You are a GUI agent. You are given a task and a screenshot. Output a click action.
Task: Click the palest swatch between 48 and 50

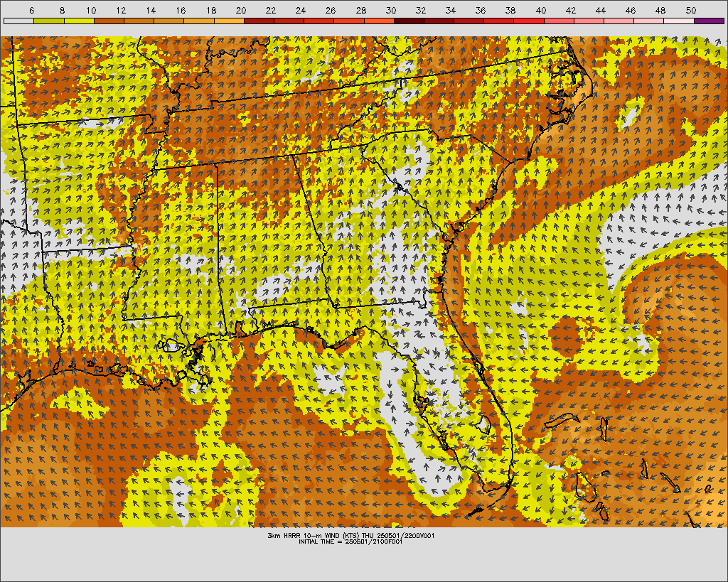click(x=679, y=21)
